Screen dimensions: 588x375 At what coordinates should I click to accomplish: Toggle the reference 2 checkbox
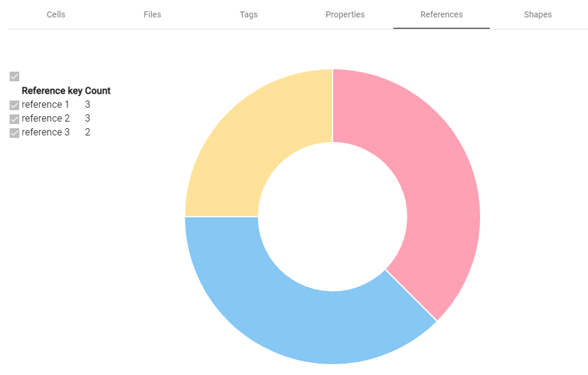pyautogui.click(x=14, y=119)
